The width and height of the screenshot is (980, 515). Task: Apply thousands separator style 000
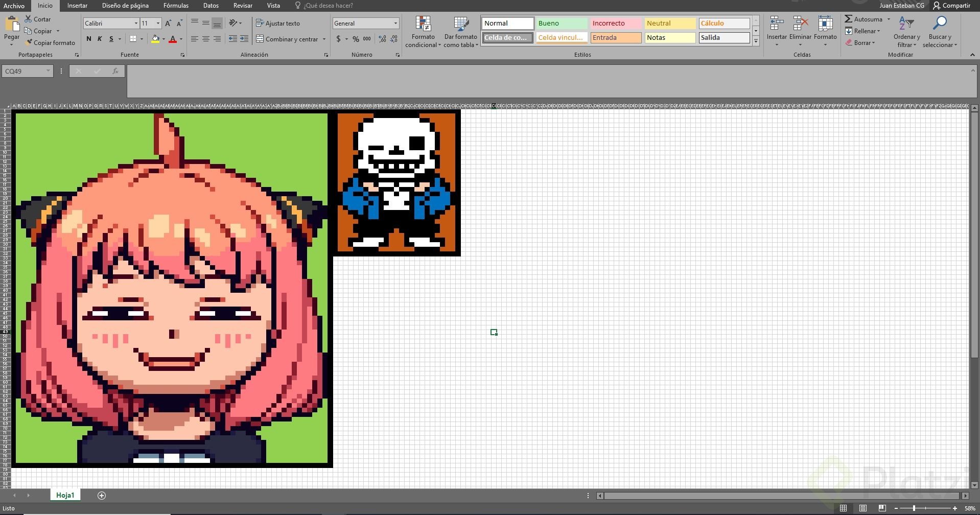point(367,39)
